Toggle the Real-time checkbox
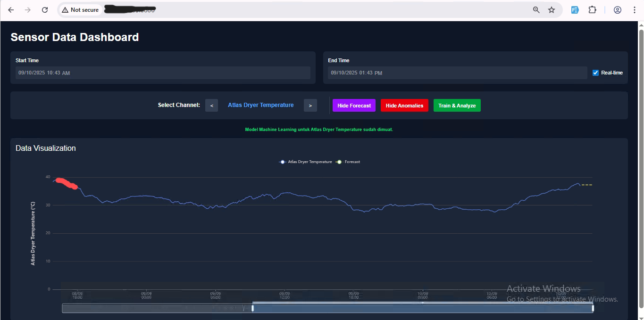644x320 pixels. [x=595, y=73]
